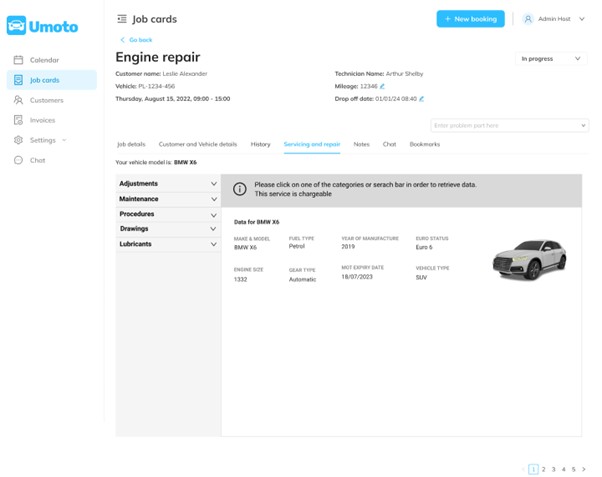This screenshot has width=602, height=477.
Task: Click the Umoto car logo icon
Action: tap(16, 26)
